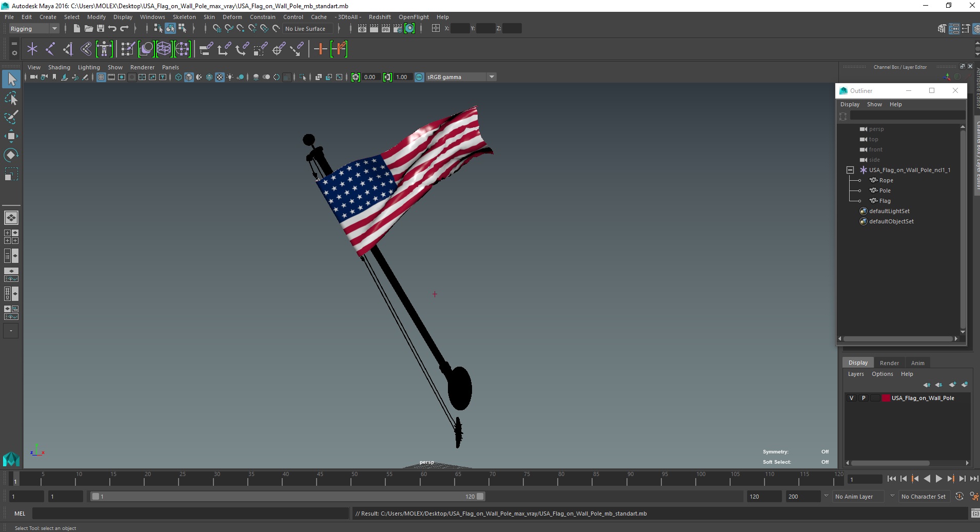
Task: Click the IK Handle shelf icon
Action: pyautogui.click(x=68, y=49)
